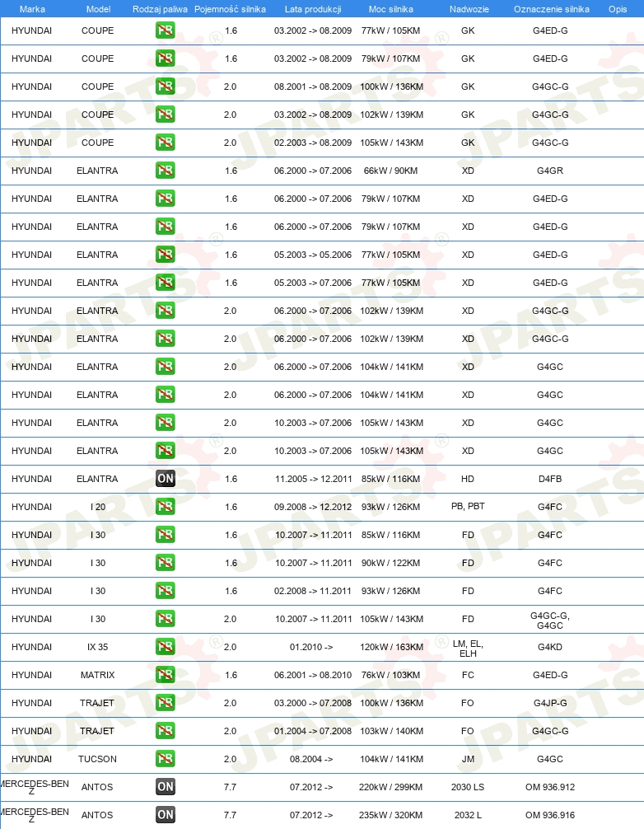Screen dimensions: 644x829
Task: Click the model name TUCSON
Action: (98, 759)
